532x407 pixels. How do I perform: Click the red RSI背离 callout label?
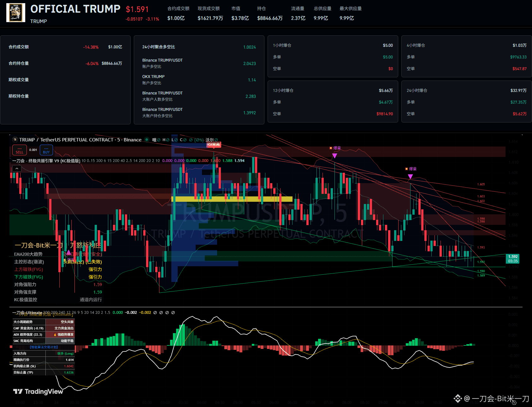point(214,144)
